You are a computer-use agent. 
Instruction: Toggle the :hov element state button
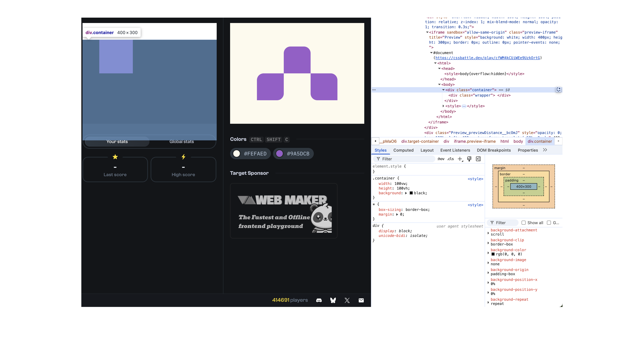coord(441,159)
